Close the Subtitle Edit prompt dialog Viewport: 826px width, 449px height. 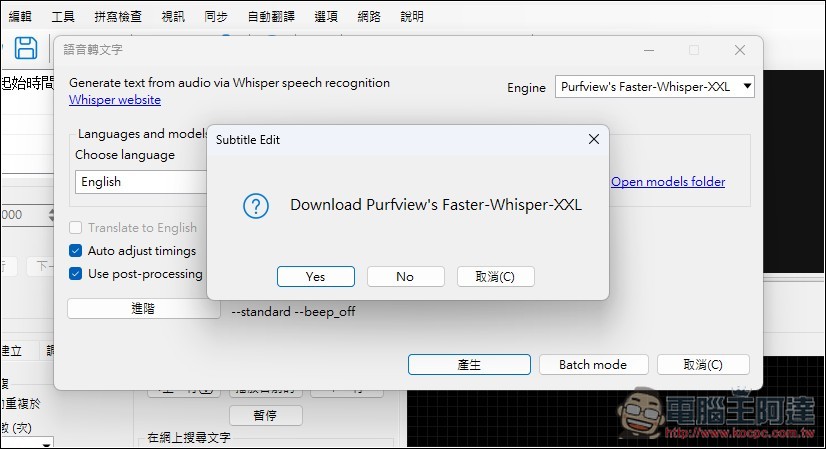[594, 139]
